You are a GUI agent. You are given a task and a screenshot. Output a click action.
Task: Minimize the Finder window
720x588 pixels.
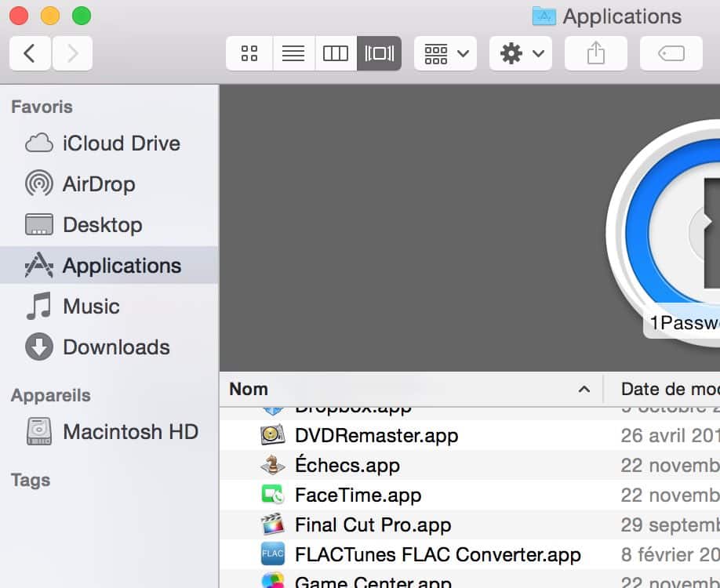tap(50, 16)
